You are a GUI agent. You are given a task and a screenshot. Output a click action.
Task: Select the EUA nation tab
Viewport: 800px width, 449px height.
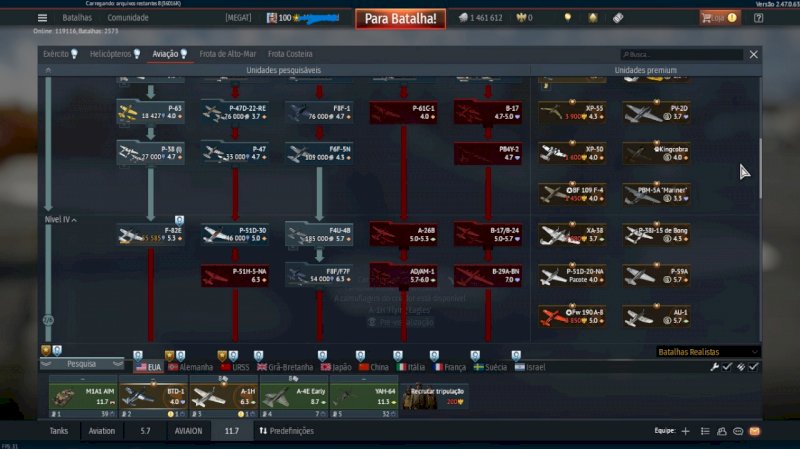(x=148, y=367)
